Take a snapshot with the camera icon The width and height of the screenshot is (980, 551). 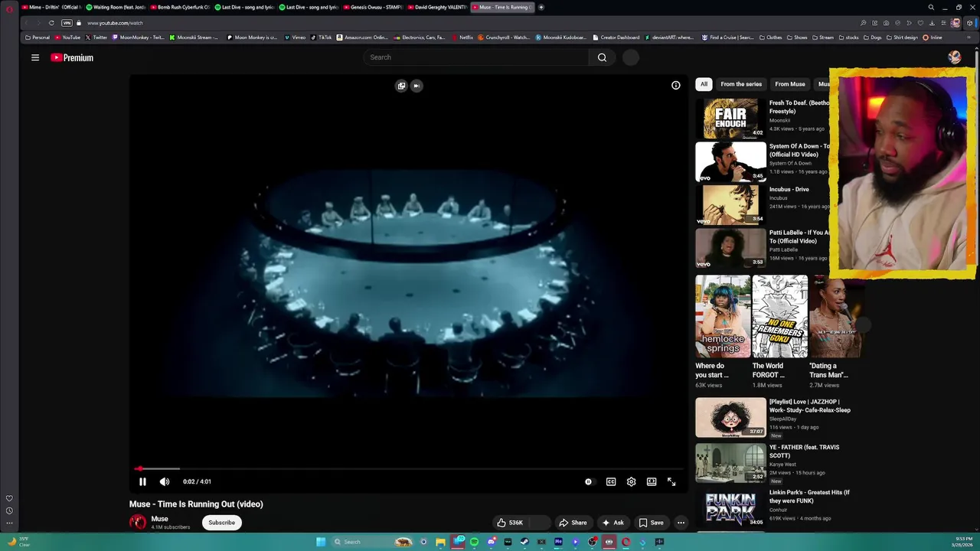887,23
